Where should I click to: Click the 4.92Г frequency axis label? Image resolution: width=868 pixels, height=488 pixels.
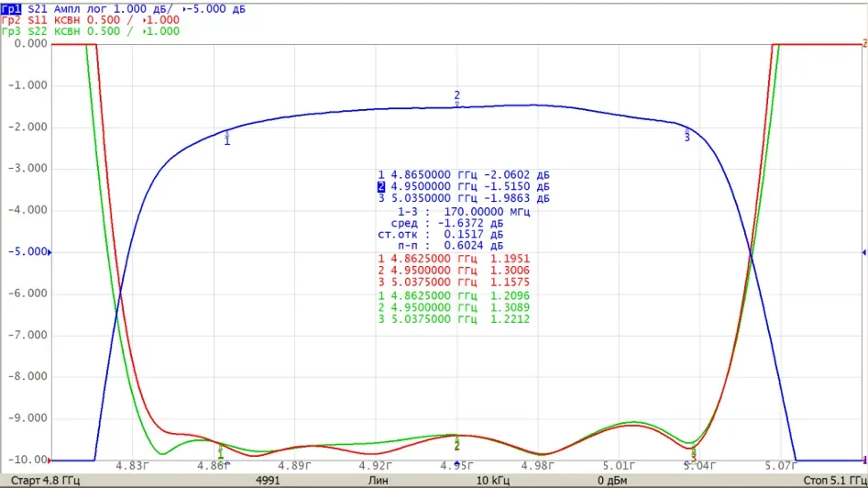tap(375, 466)
